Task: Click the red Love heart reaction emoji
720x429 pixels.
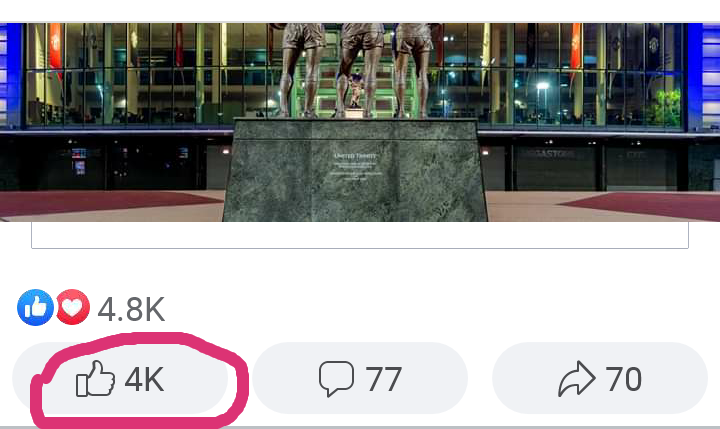Action: click(x=73, y=307)
